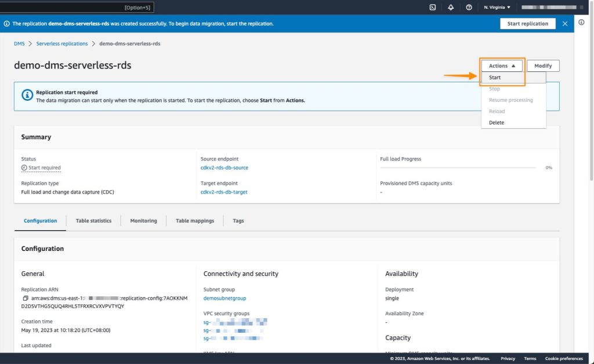Click the clock icon beside Start required
Image resolution: width=594 pixels, height=364 pixels.
(x=24, y=168)
